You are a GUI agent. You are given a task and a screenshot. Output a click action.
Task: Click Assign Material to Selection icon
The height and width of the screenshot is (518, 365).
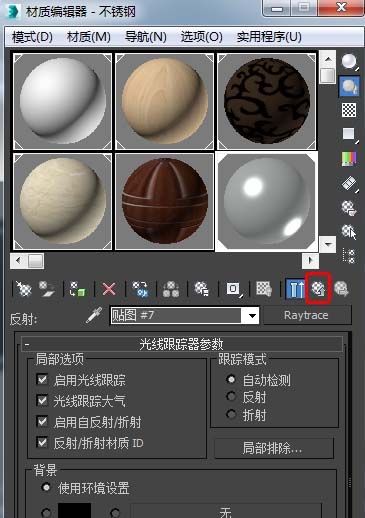tap(77, 289)
